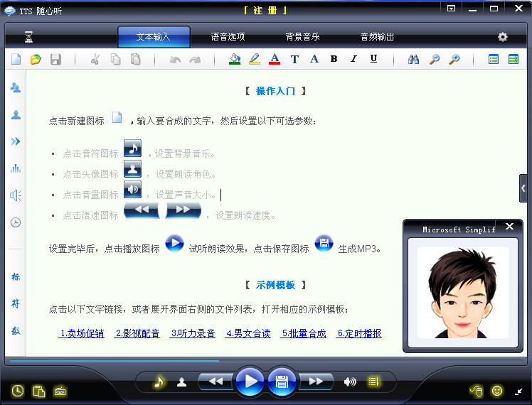Viewport: 532px width, 405px height.
Task: Click the bottom-left yellow clock timer icon
Action: (18, 391)
